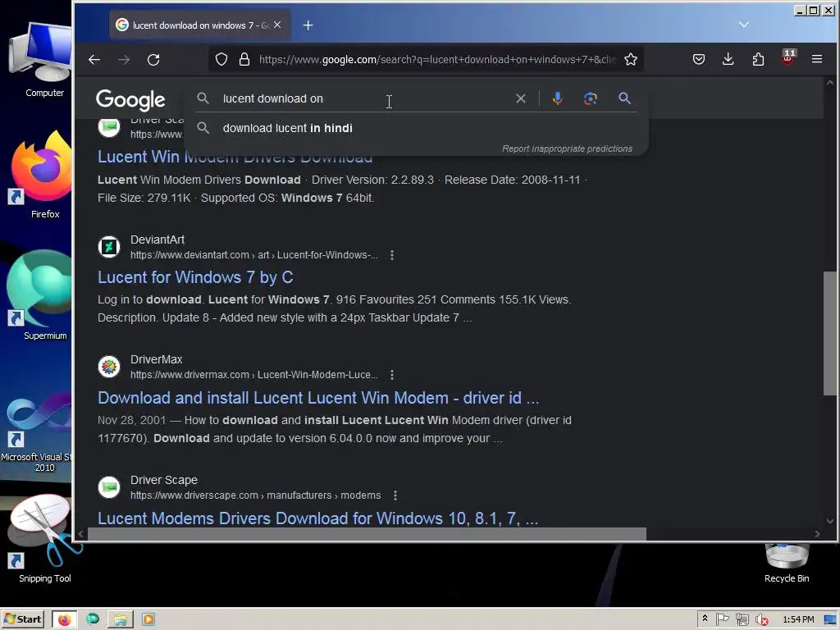The image size is (840, 630).
Task: View site security padlock info
Action: [x=244, y=59]
